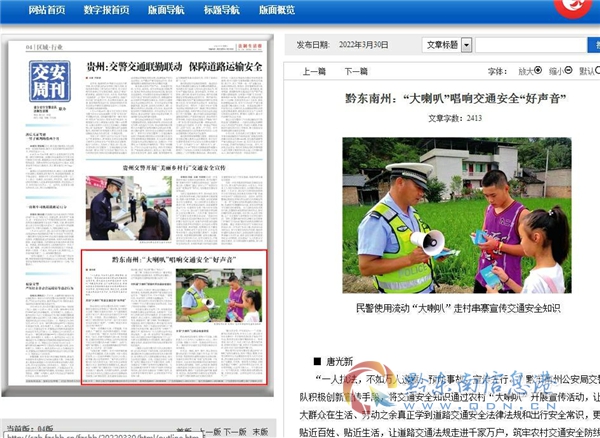Go to next article with 下一篇

(356, 72)
